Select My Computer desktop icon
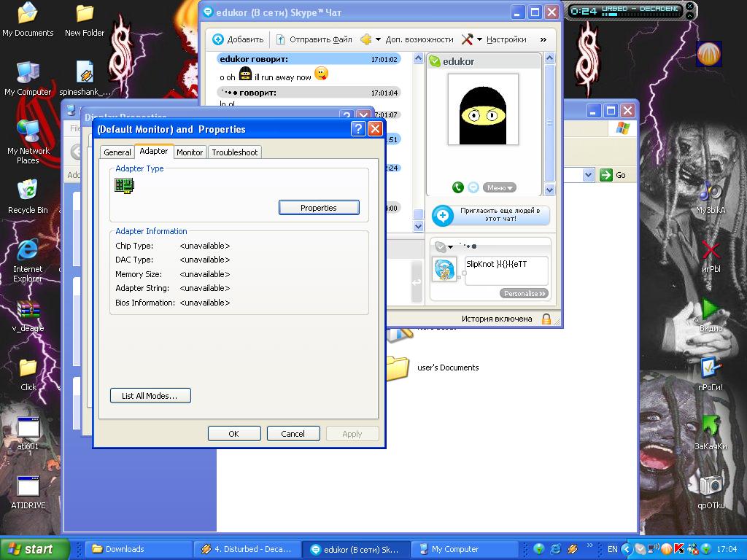This screenshot has width=747, height=560. click(28, 79)
